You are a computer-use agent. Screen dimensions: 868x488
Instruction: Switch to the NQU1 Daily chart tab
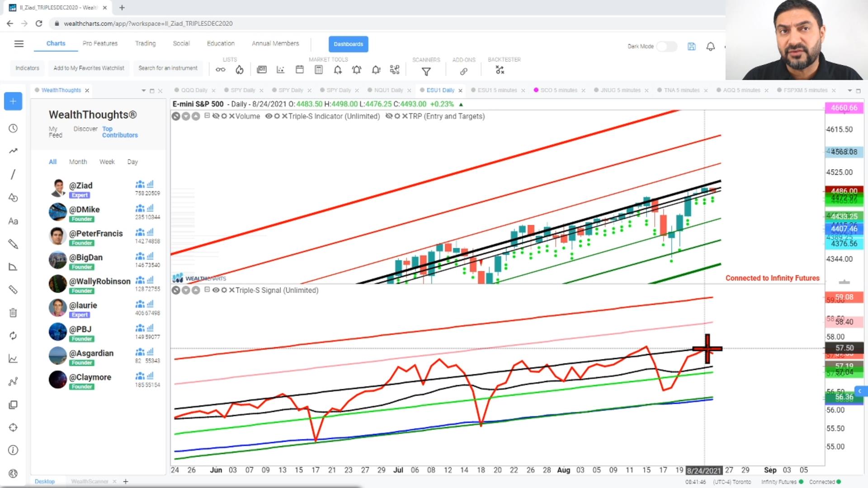(388, 90)
